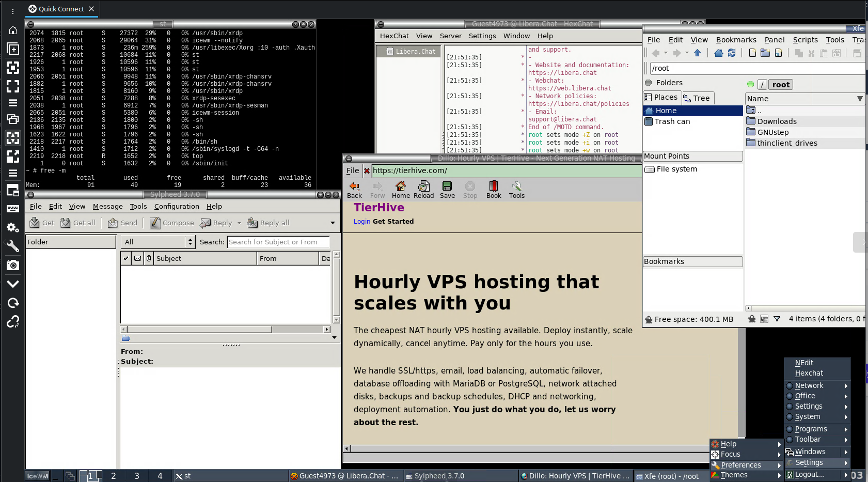Click Xfe's blue refresh panel icon
The height and width of the screenshot is (482, 868).
tap(732, 53)
